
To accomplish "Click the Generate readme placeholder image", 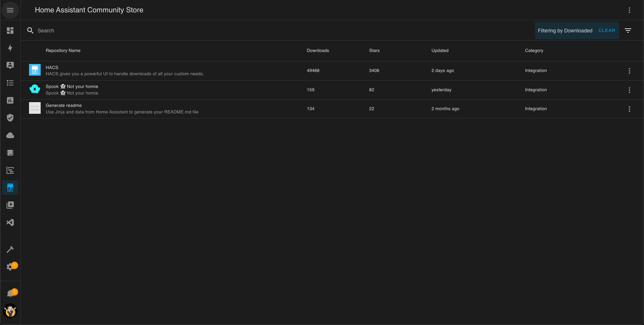I will pos(35,108).
